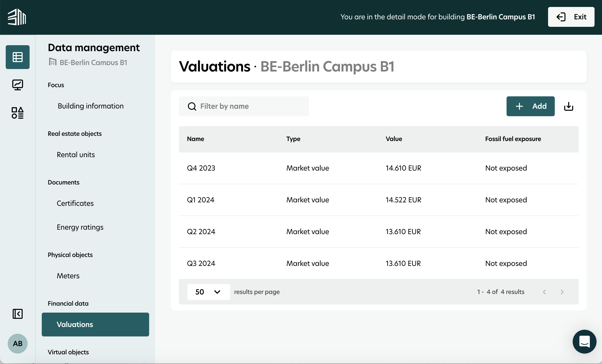Open the results per page dropdown
Image resolution: width=602 pixels, height=364 pixels.
pos(209,292)
